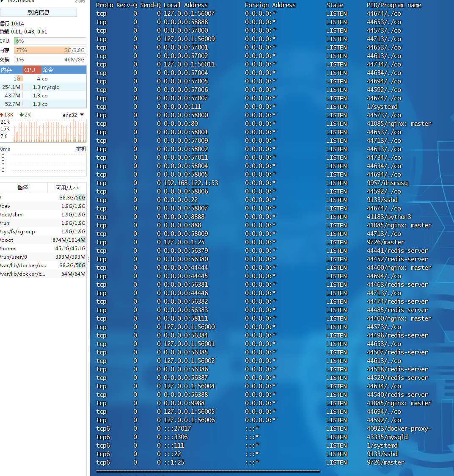Click the upload speed arrow icon
The image size is (454, 476).
click(2, 115)
